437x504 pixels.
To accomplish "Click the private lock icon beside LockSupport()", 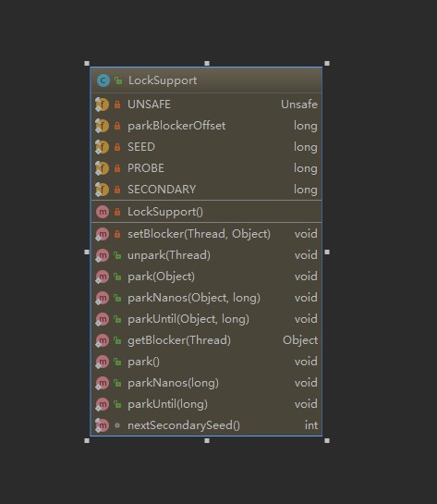I will click(117, 212).
